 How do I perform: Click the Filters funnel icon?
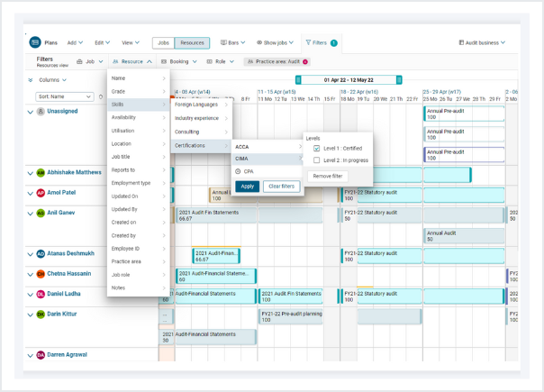click(x=308, y=42)
